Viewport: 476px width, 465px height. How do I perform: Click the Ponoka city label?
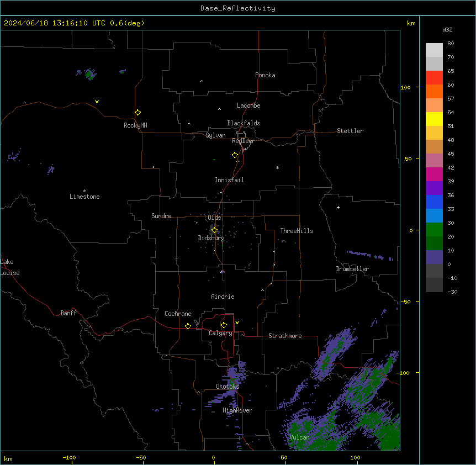pos(265,75)
